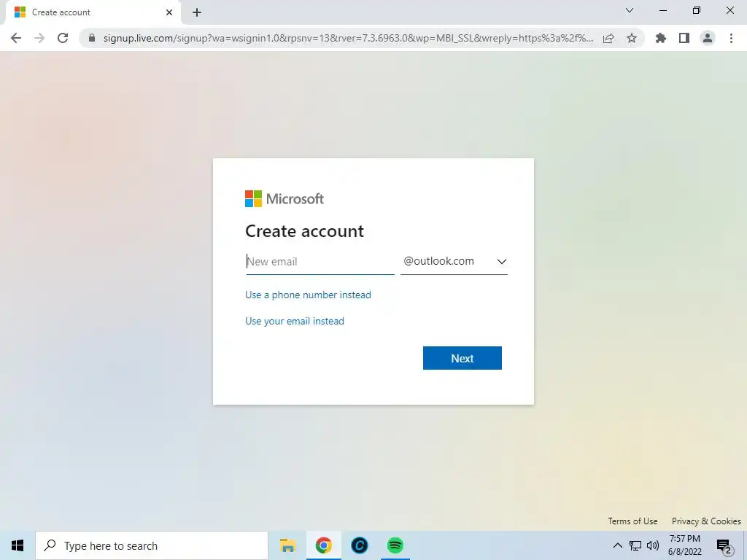
Task: Open the Windows Start menu
Action: coord(18,545)
